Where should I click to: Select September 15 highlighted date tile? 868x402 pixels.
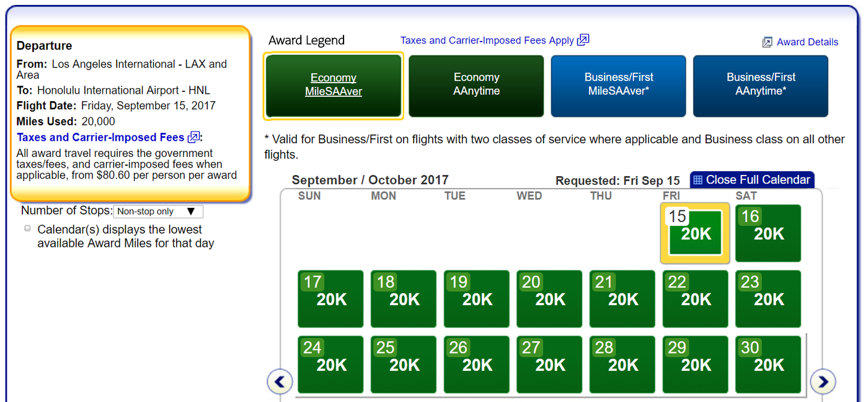point(695,233)
